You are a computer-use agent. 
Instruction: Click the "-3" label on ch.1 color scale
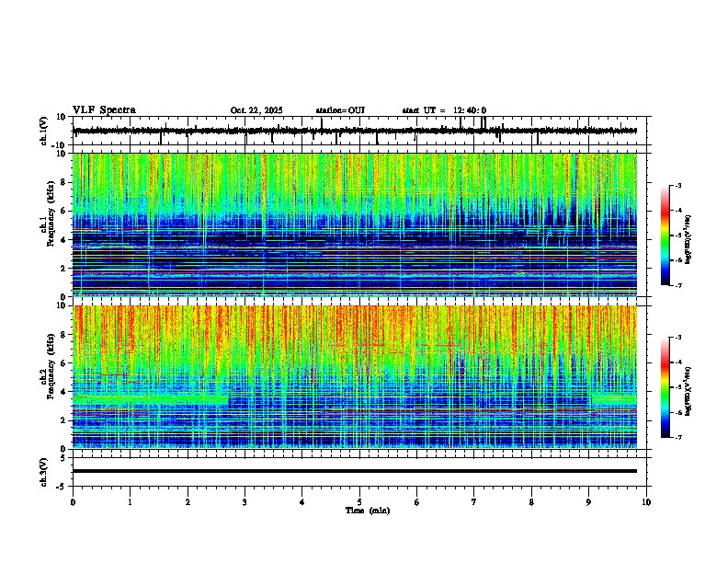[x=677, y=186]
